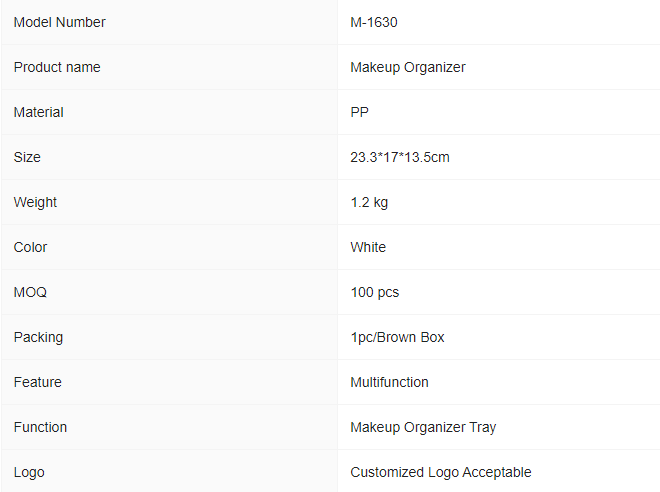Click the Size row label
This screenshot has height=492, width=660.
pyautogui.click(x=27, y=157)
